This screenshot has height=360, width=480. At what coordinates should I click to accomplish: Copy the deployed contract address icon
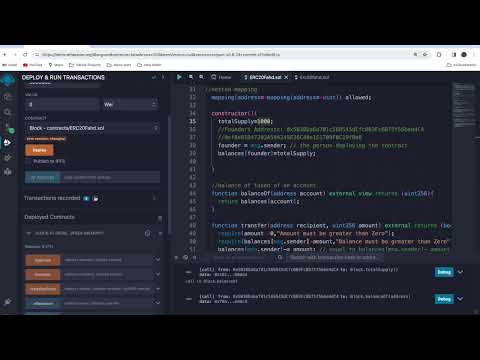point(148,233)
